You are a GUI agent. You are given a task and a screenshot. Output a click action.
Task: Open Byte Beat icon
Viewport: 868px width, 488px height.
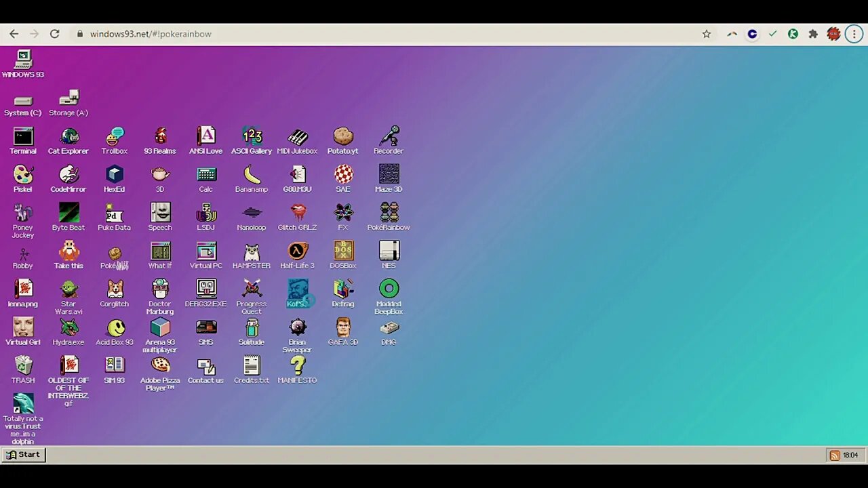click(68, 217)
